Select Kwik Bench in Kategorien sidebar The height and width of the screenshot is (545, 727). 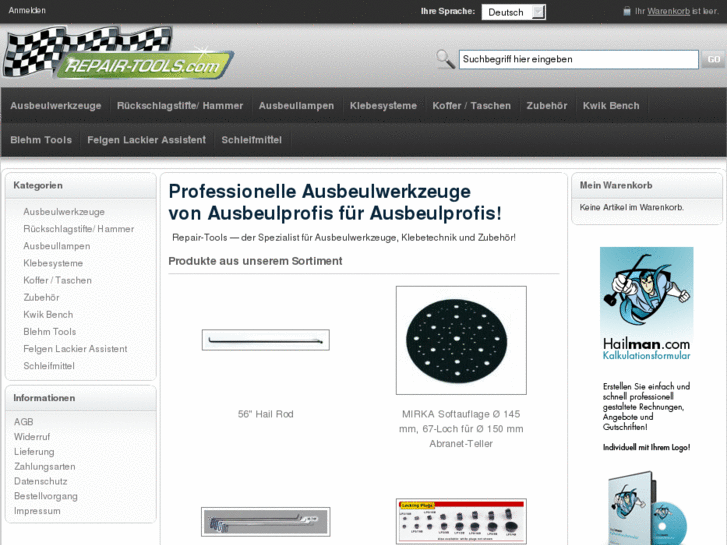[x=48, y=315]
